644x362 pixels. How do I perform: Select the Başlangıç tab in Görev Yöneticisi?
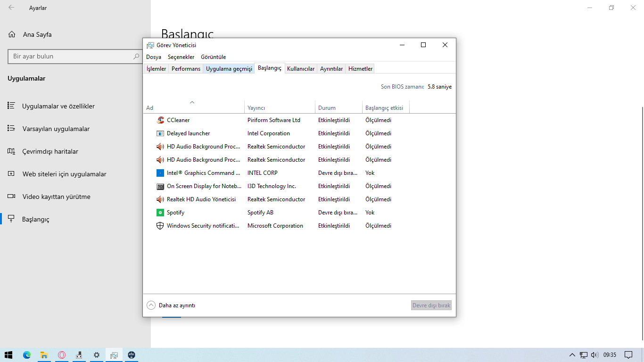pos(270,68)
